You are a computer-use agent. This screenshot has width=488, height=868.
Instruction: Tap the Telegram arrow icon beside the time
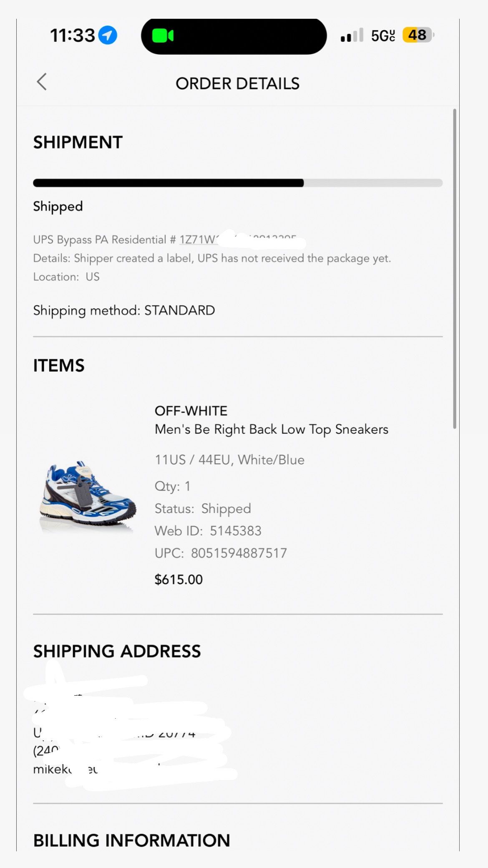107,35
